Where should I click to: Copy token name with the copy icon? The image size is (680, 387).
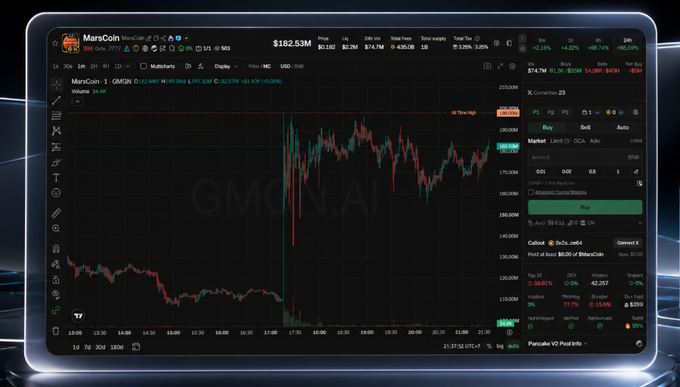pos(157,38)
